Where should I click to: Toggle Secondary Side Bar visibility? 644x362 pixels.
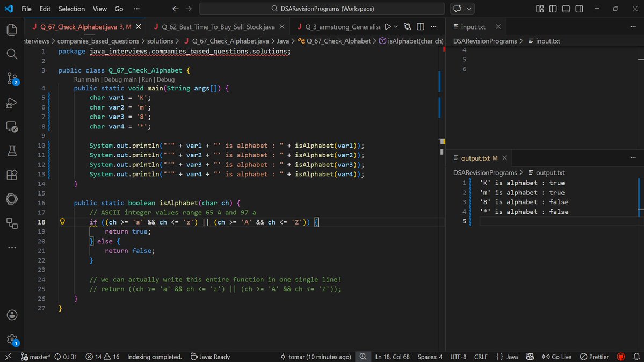click(x=579, y=9)
